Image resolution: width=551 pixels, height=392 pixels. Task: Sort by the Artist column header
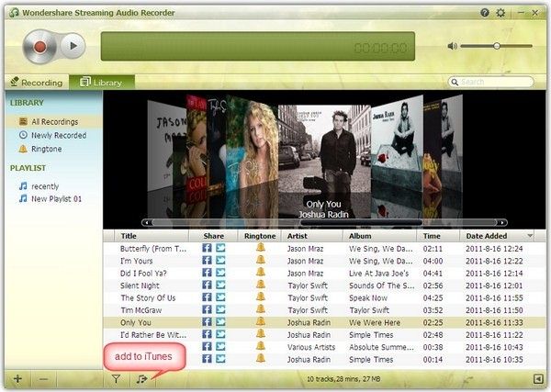(x=312, y=236)
